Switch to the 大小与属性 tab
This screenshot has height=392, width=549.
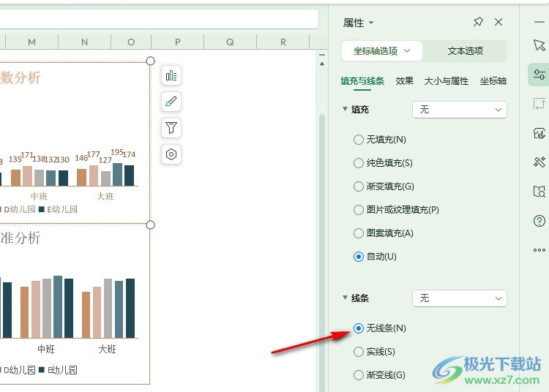click(x=446, y=81)
